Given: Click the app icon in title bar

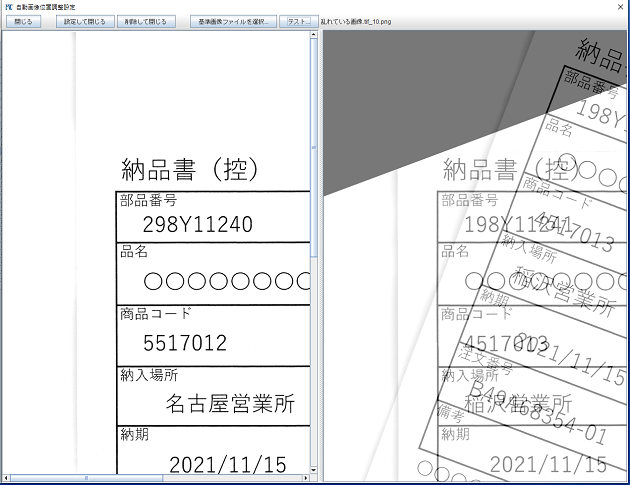Looking at the screenshot, I should pos(9,7).
